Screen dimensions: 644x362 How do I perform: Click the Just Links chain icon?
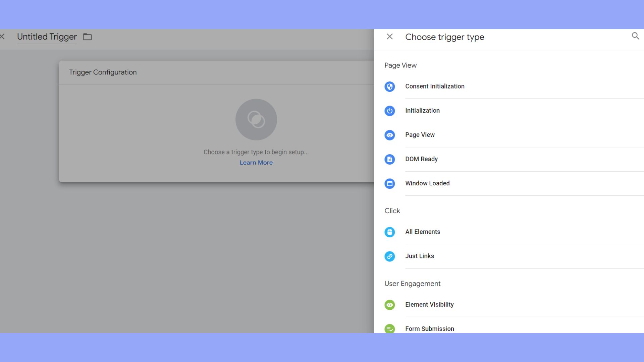pos(389,256)
